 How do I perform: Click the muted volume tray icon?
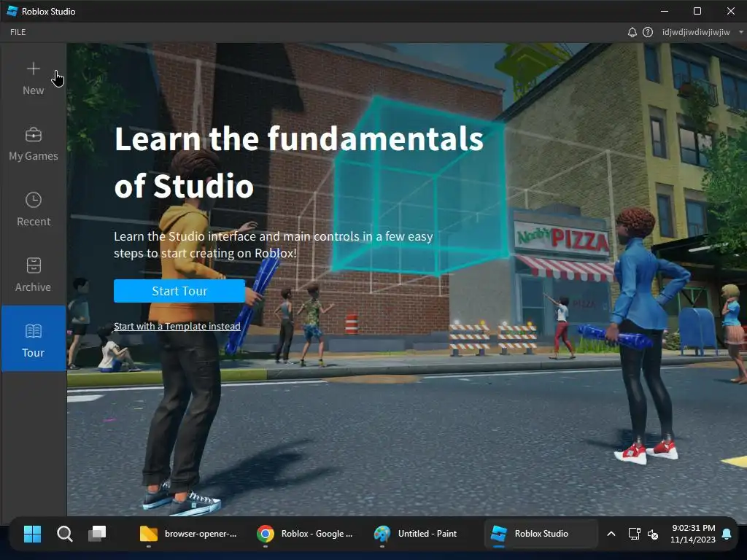click(x=653, y=534)
